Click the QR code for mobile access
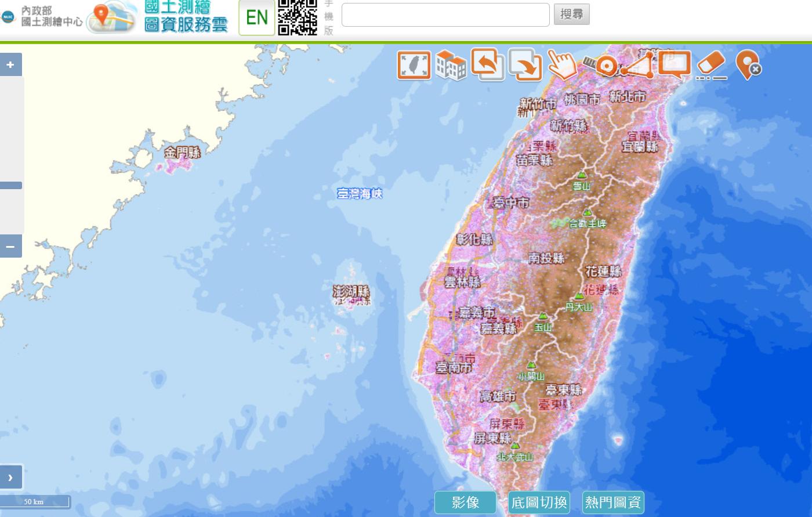 [x=298, y=17]
